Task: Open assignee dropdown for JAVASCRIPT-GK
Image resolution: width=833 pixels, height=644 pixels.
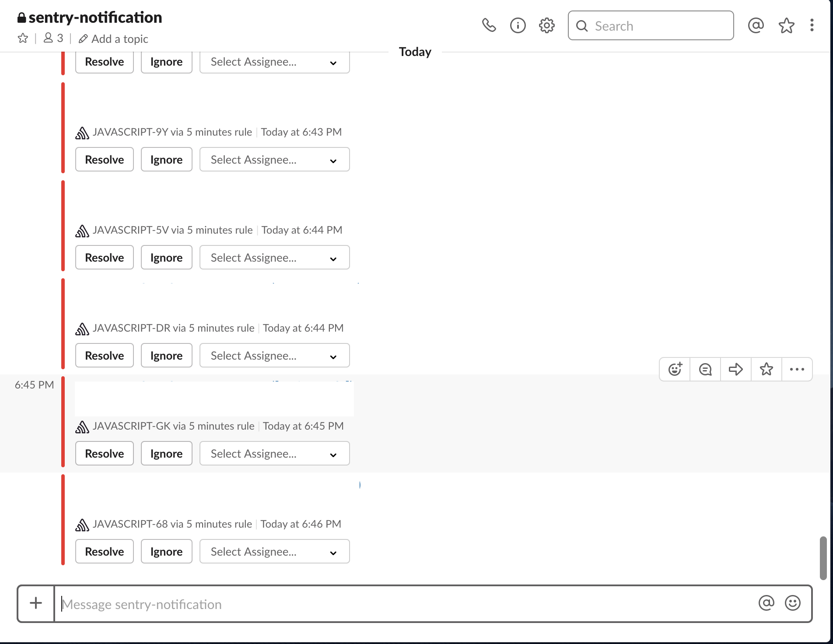Action: [275, 453]
